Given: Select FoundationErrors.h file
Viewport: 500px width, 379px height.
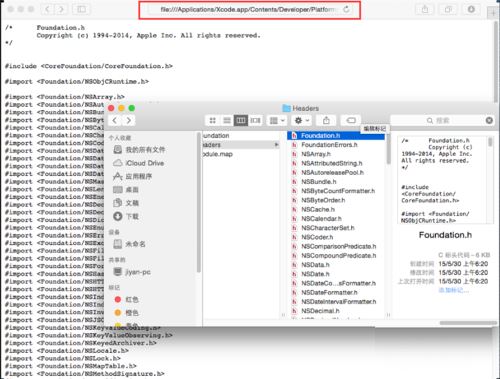Looking at the screenshot, I should coord(337,145).
